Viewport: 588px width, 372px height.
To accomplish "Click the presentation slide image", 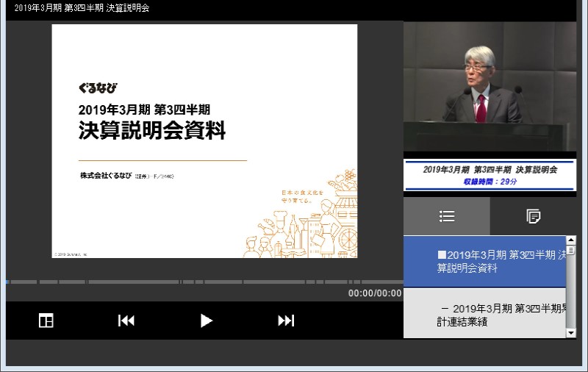I will 204,141.
